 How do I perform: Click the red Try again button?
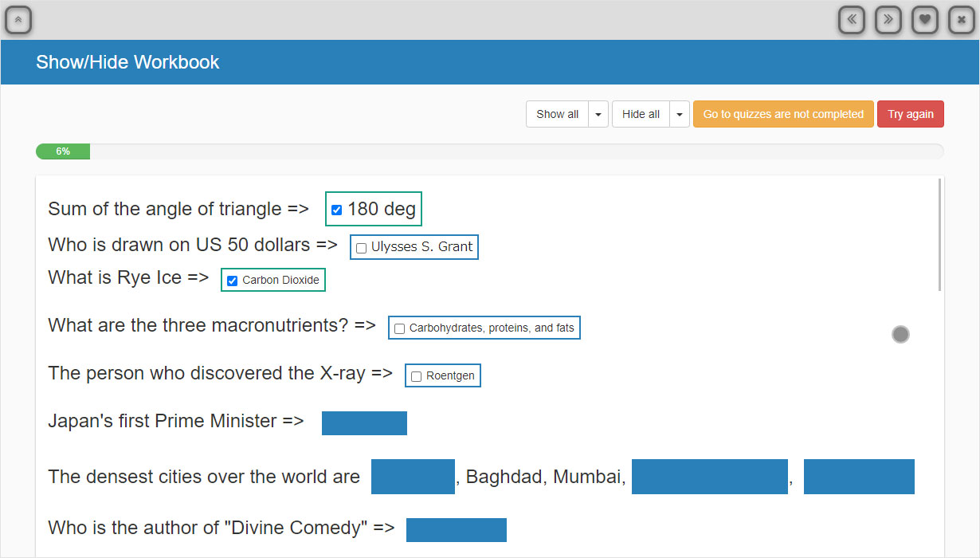910,114
